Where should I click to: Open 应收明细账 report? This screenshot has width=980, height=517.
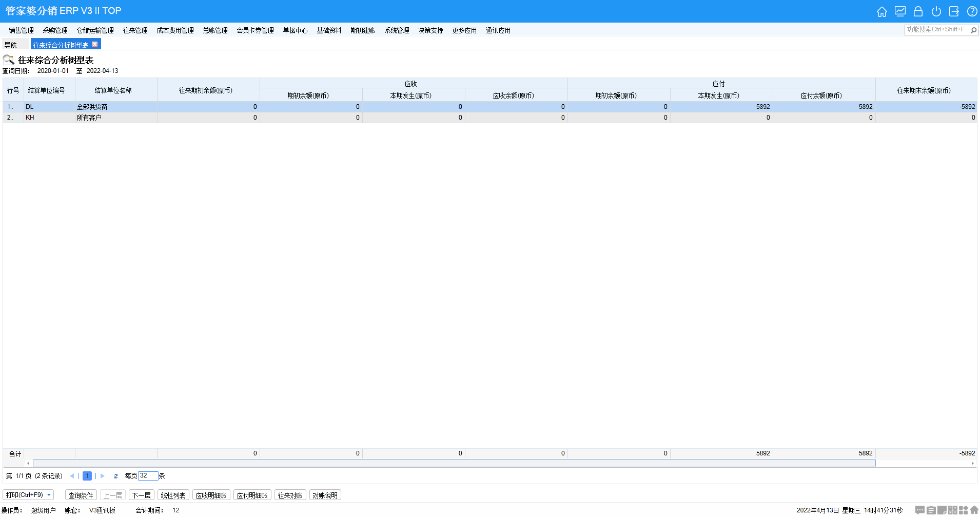point(211,495)
